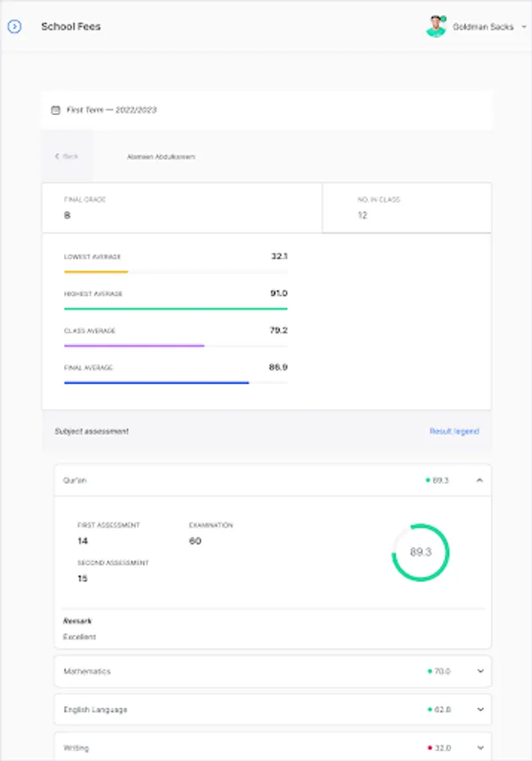The height and width of the screenshot is (761, 532).
Task: Click the red 32.0 score on Writing row
Action: pyautogui.click(x=442, y=748)
